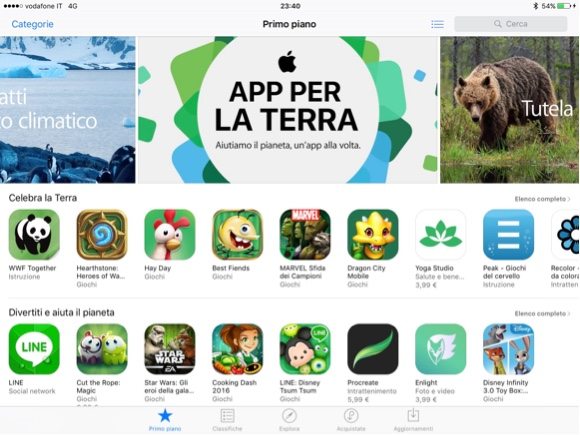The image size is (580, 435).
Task: Open the LINE messenger app icon
Action: coord(34,349)
